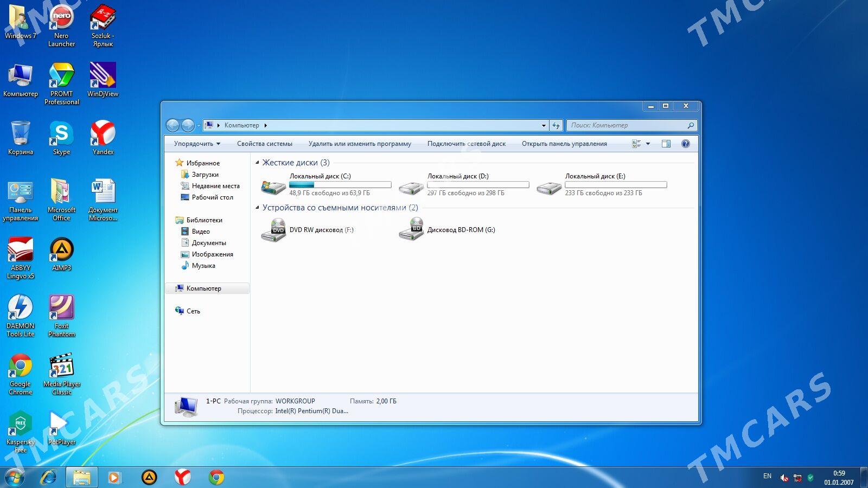Collapse Устройства со съемными носителями group
The height and width of the screenshot is (488, 868).
[258, 208]
